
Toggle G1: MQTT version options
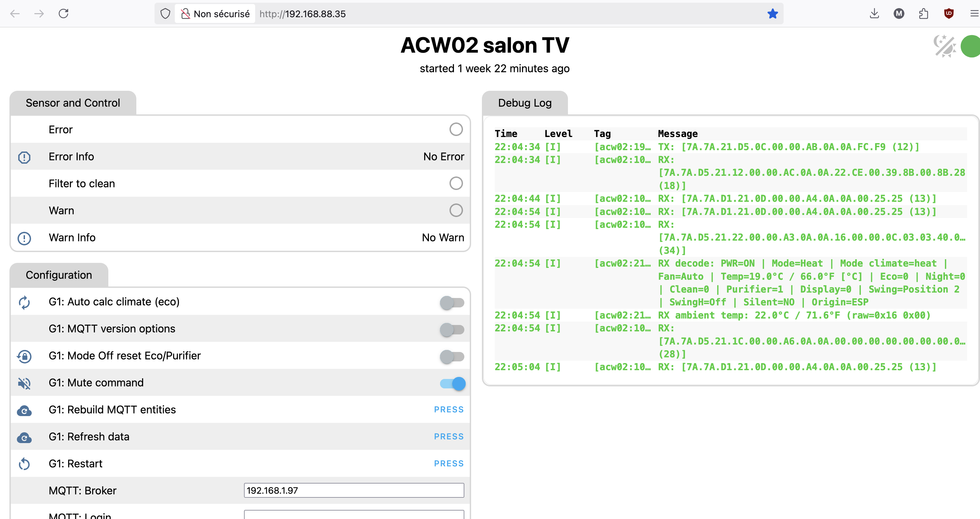point(452,329)
